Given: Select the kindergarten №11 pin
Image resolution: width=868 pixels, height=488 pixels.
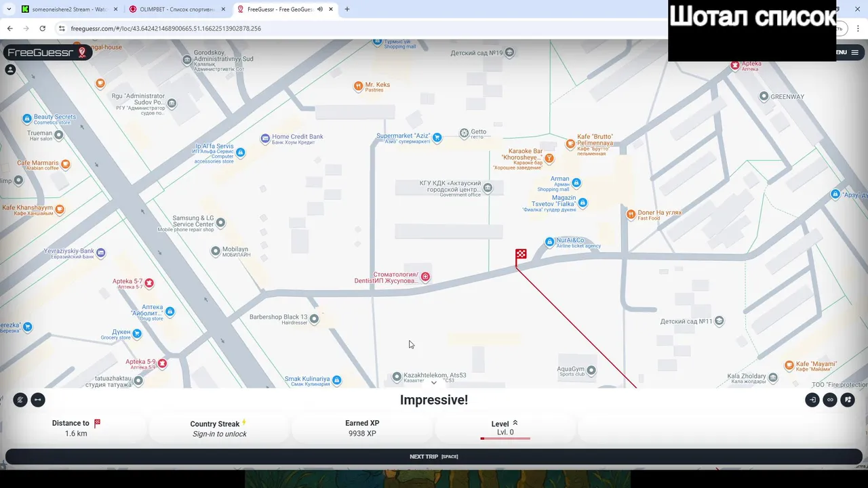Looking at the screenshot, I should [719, 321].
